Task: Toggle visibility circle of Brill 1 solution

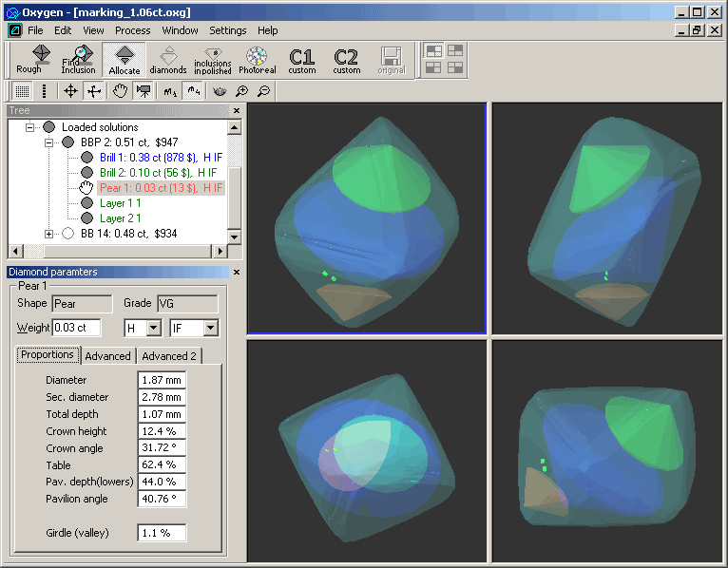Action: (x=86, y=158)
